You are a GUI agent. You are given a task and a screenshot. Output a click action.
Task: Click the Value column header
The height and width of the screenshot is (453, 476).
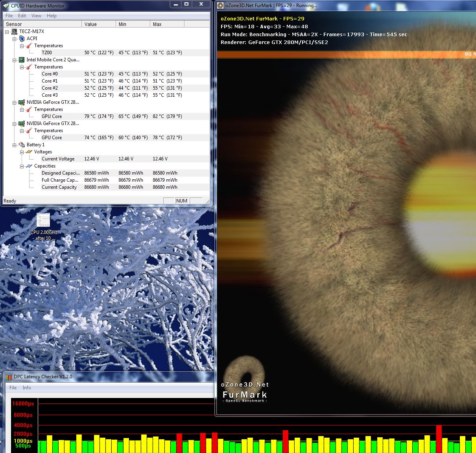click(99, 24)
